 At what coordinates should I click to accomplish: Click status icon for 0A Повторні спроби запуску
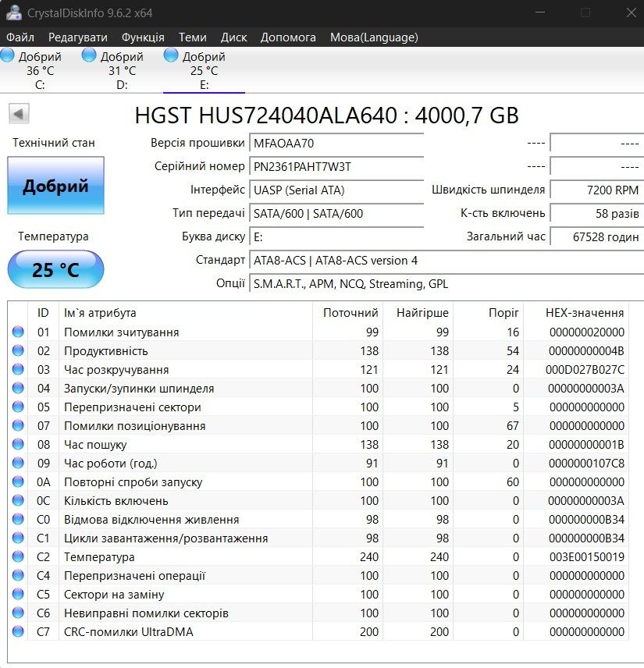coord(18,481)
